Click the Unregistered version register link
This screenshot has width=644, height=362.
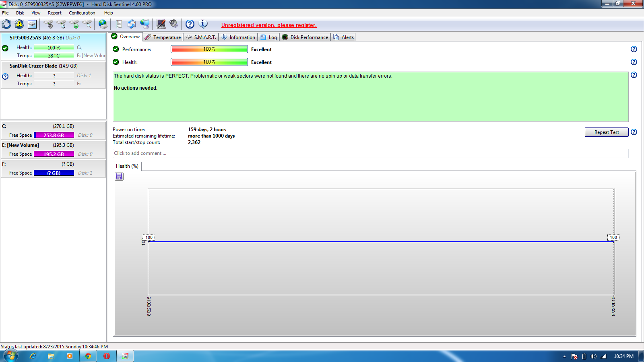coord(269,25)
